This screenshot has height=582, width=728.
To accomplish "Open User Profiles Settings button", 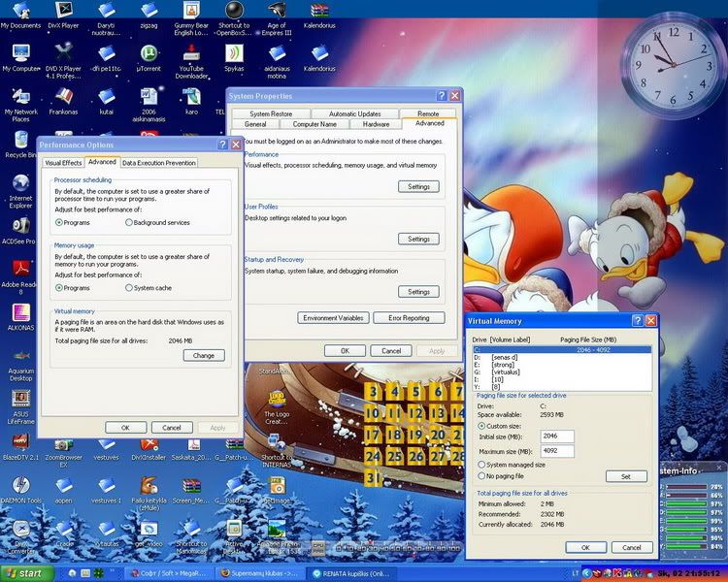I will 418,239.
